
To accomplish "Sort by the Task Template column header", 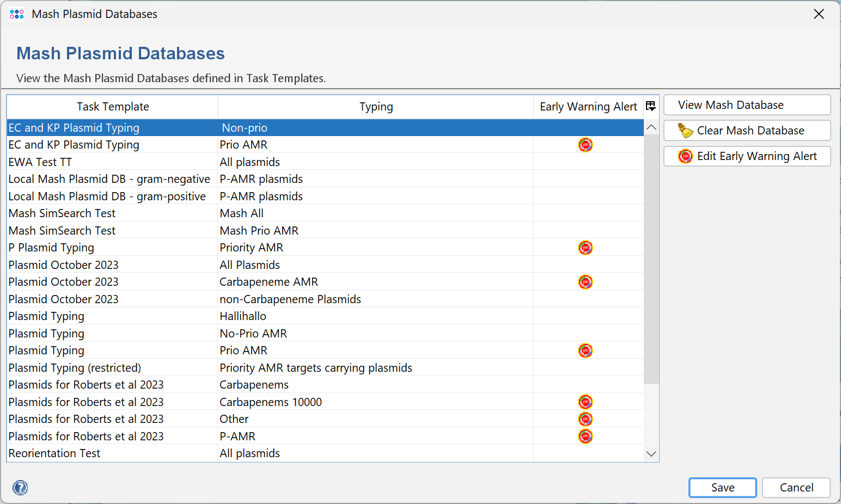I will tap(113, 107).
